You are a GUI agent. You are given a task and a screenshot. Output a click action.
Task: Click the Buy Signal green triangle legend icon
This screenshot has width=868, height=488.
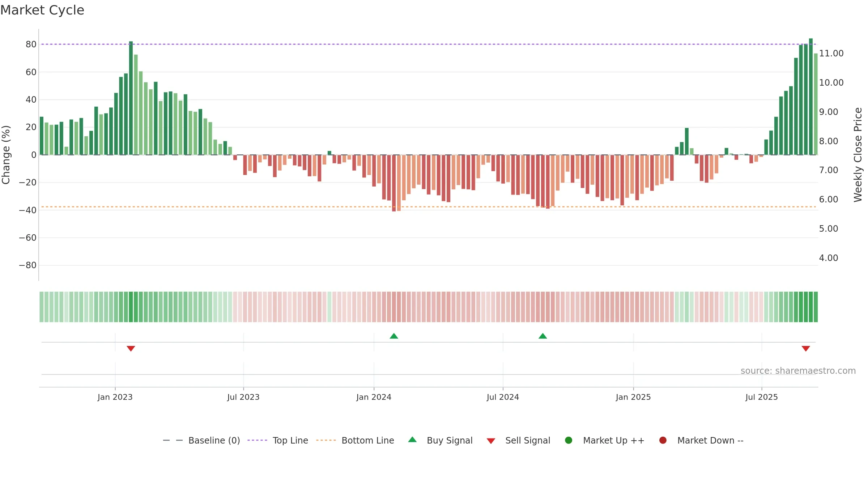tap(412, 440)
